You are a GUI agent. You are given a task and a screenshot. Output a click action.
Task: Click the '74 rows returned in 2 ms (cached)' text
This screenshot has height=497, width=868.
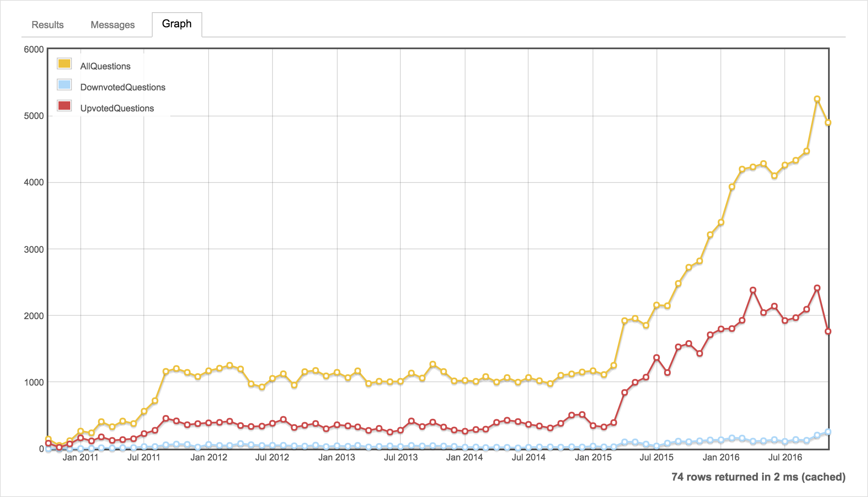pyautogui.click(x=758, y=477)
